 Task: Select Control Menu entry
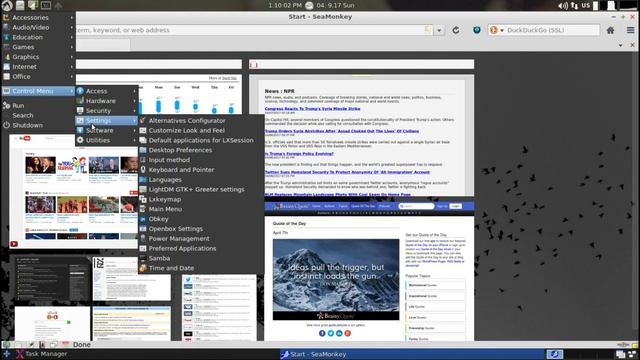tap(38, 91)
